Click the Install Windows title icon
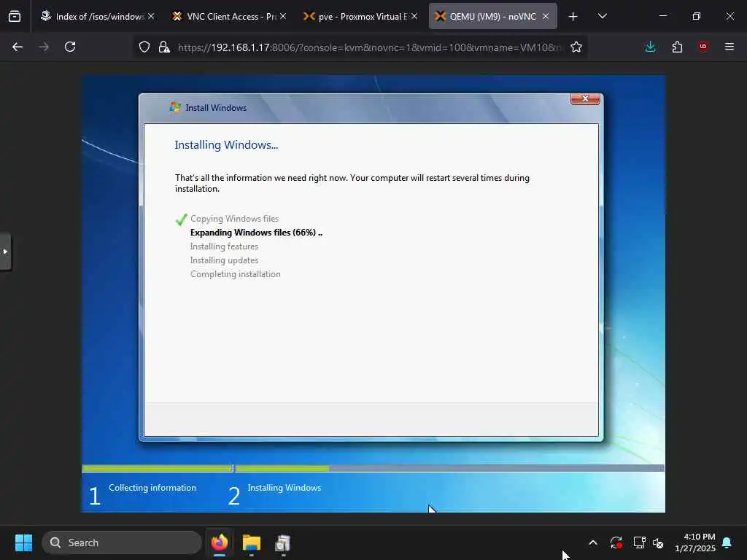The image size is (747, 560). tap(175, 108)
